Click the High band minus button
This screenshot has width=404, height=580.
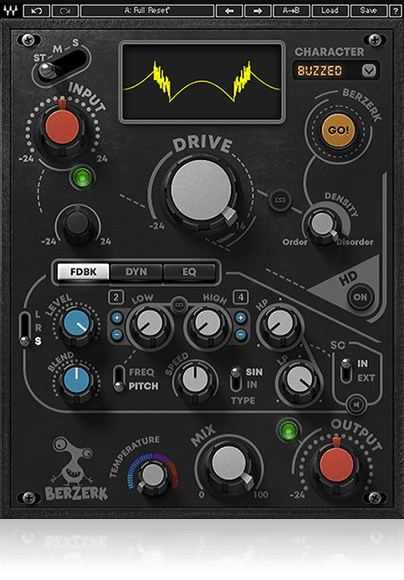(240, 334)
